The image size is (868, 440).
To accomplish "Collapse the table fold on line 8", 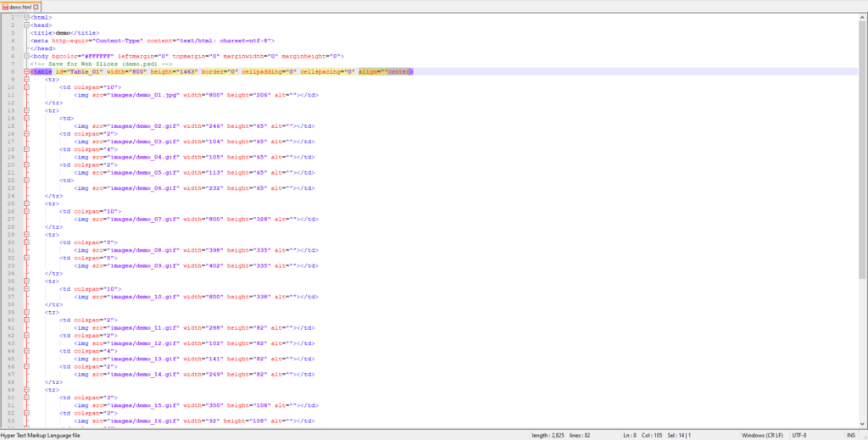I will [x=26, y=72].
